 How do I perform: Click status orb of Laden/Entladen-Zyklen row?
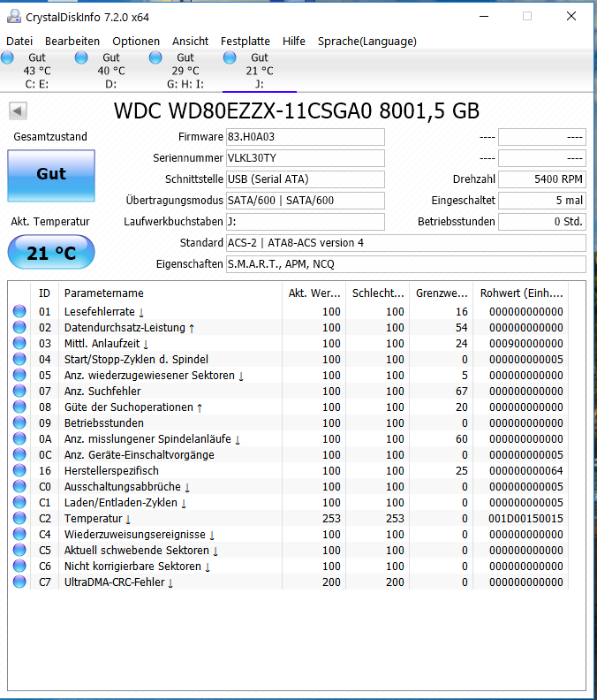coord(19,502)
